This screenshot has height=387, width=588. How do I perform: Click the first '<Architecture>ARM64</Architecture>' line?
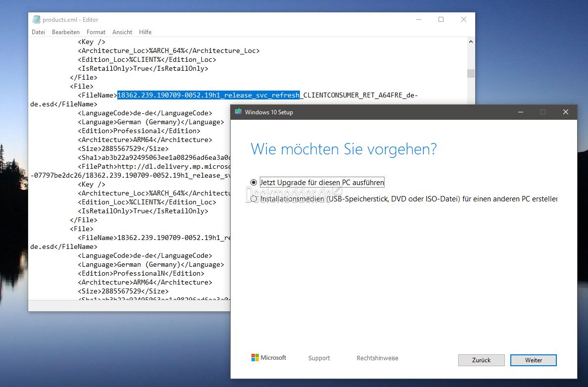coord(145,140)
